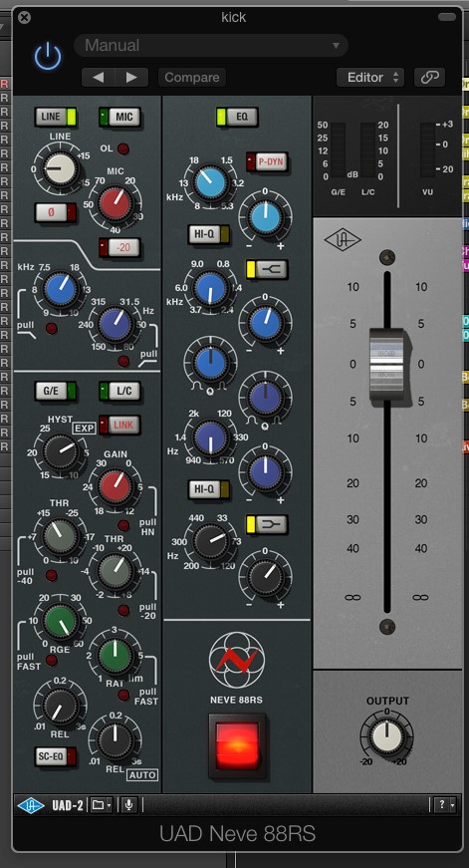Click the OUTPUT level knob
The width and height of the screenshot is (469, 868).
coord(386,737)
